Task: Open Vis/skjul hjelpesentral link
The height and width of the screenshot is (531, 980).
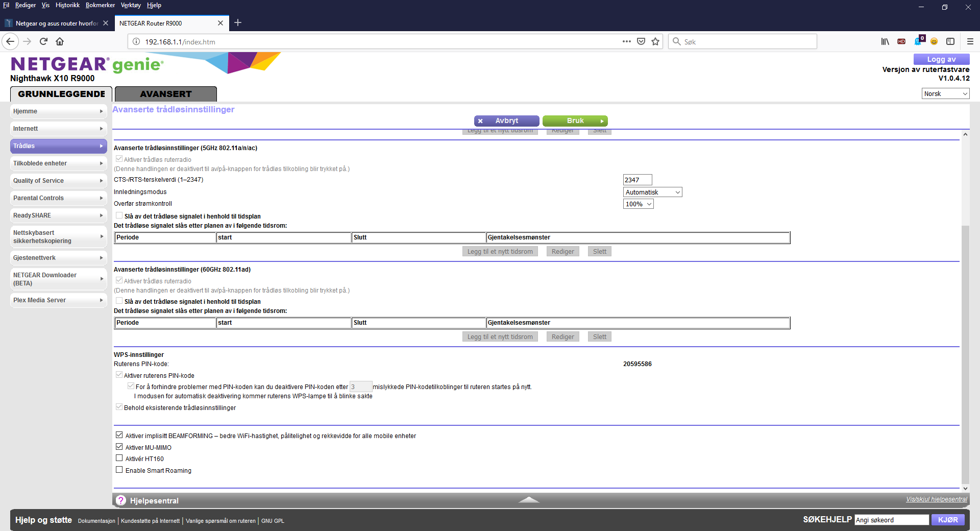Action: pyautogui.click(x=937, y=499)
